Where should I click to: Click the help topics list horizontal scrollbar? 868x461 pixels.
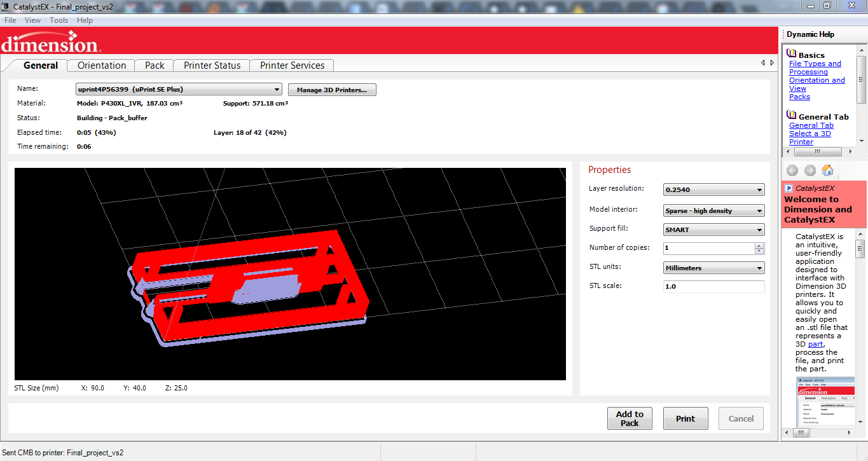click(817, 152)
